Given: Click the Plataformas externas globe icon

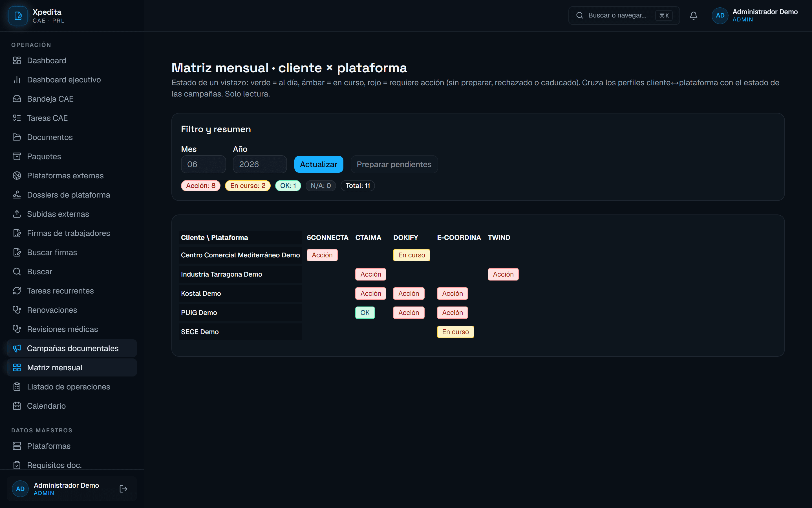Looking at the screenshot, I should pos(17,175).
